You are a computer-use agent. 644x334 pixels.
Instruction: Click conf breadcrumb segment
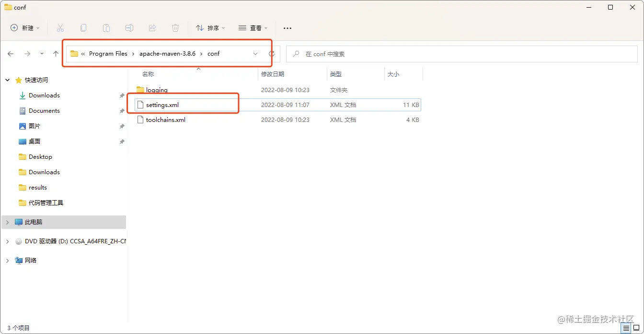pos(213,54)
